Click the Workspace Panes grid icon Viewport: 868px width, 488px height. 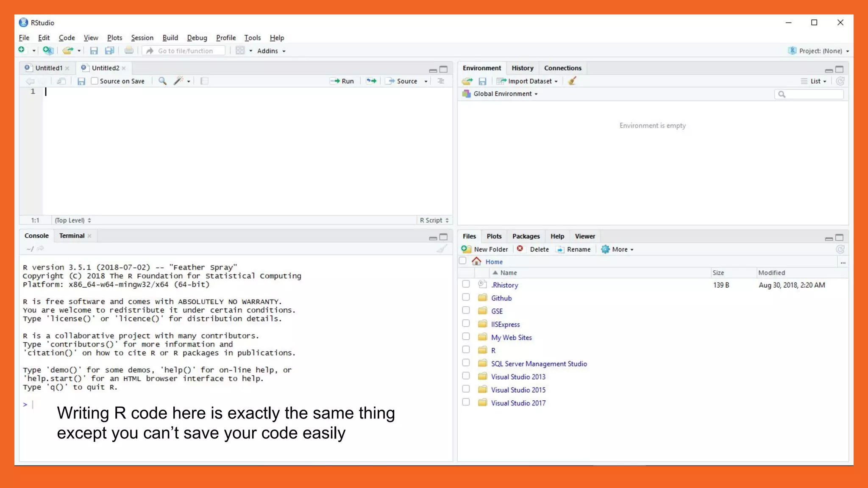click(x=240, y=50)
